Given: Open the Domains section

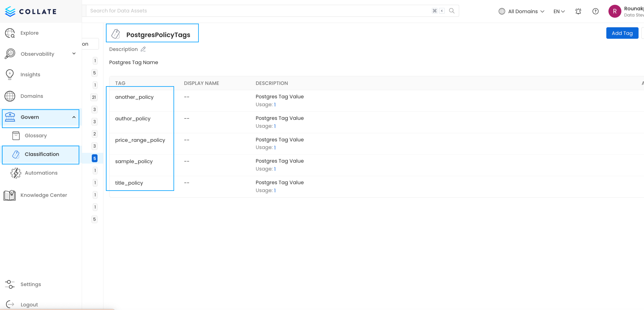Looking at the screenshot, I should pyautogui.click(x=32, y=96).
